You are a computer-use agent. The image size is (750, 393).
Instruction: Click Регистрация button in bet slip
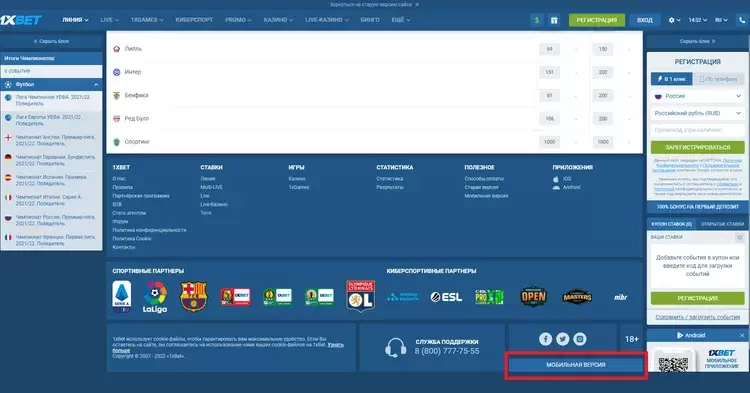(697, 298)
